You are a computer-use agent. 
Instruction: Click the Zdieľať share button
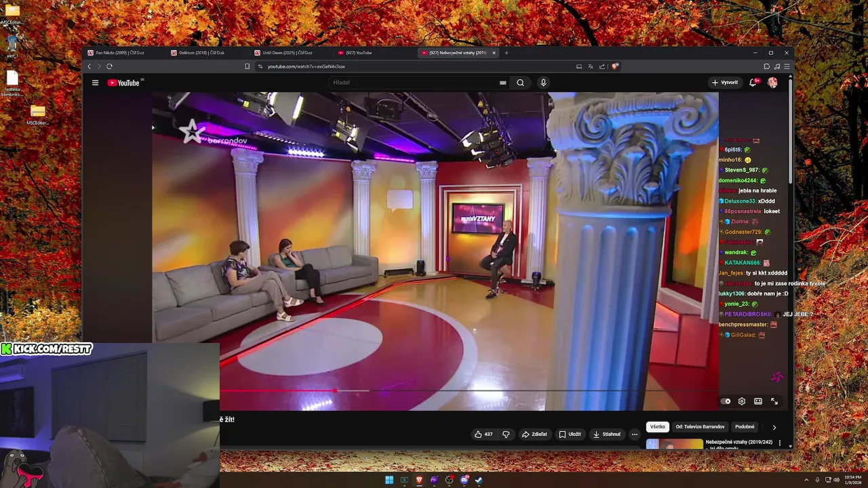tap(534, 434)
